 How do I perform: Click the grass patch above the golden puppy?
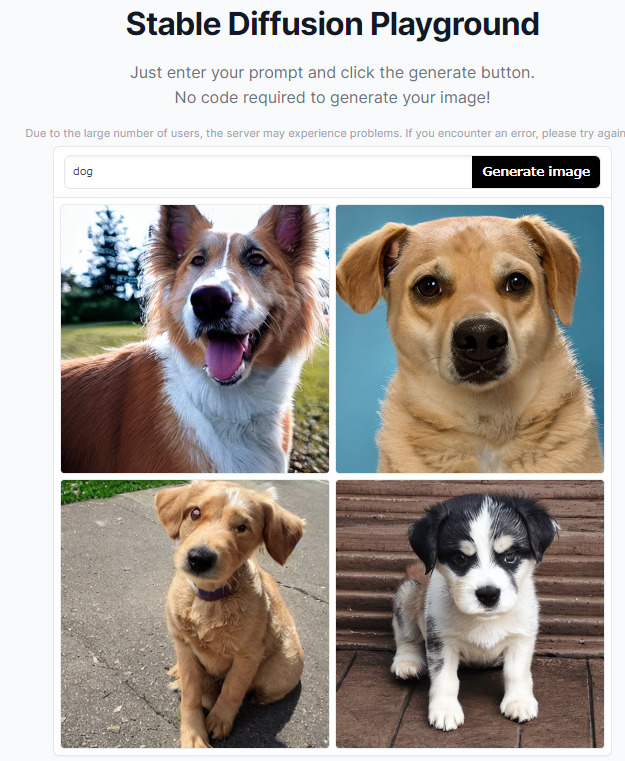point(119,490)
